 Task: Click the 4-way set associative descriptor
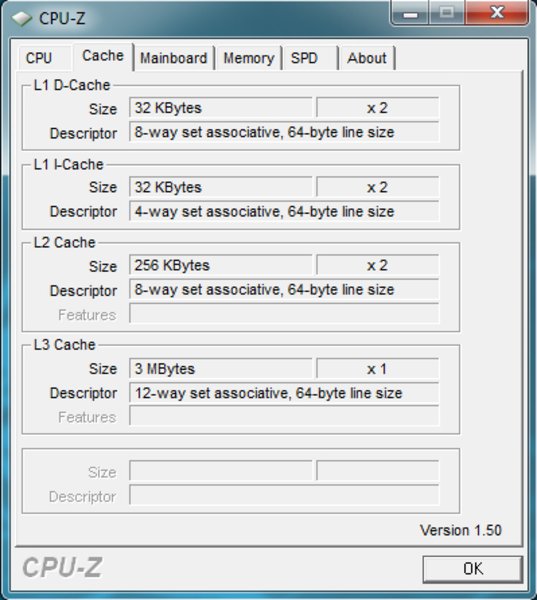(284, 211)
